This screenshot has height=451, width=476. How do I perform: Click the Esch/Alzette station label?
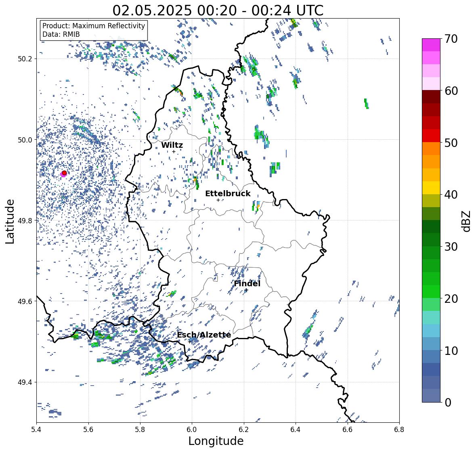[x=204, y=335]
